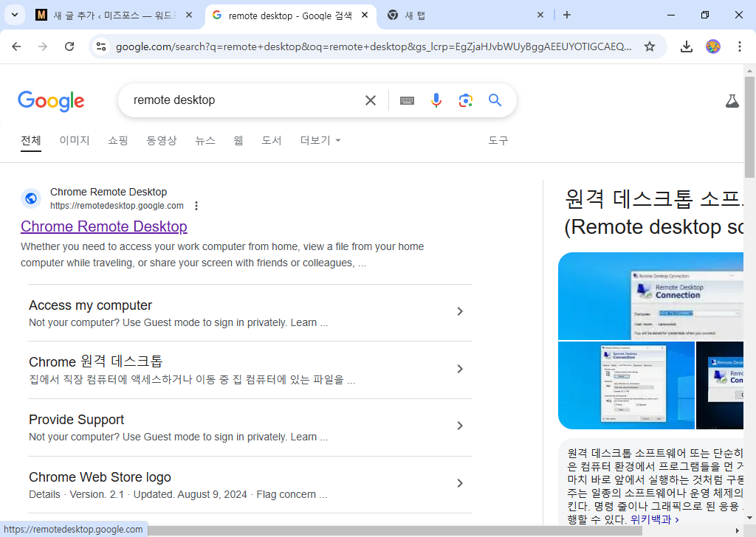Open the Chrome three-dot menu
This screenshot has height=537, width=756.
pyautogui.click(x=740, y=46)
